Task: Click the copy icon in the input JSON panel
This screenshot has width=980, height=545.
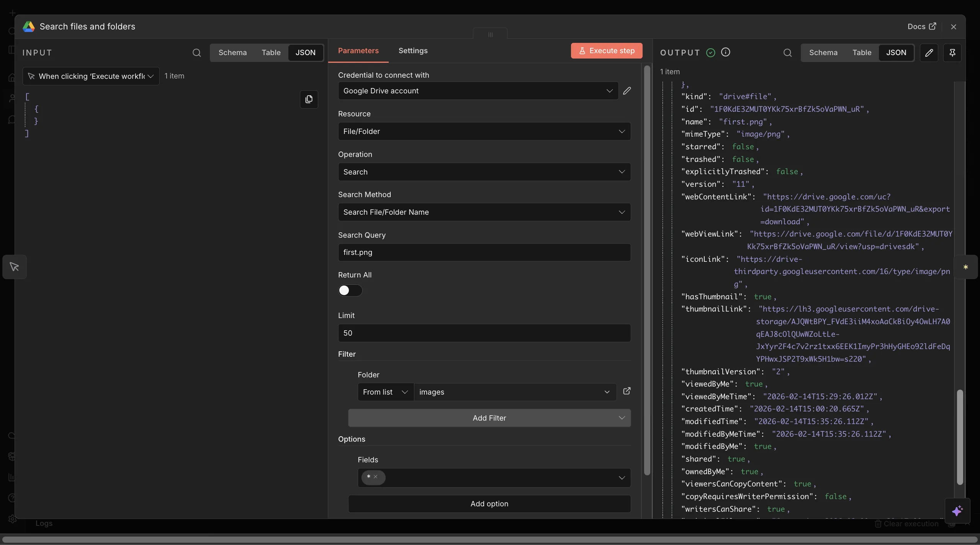Action: coord(309,100)
